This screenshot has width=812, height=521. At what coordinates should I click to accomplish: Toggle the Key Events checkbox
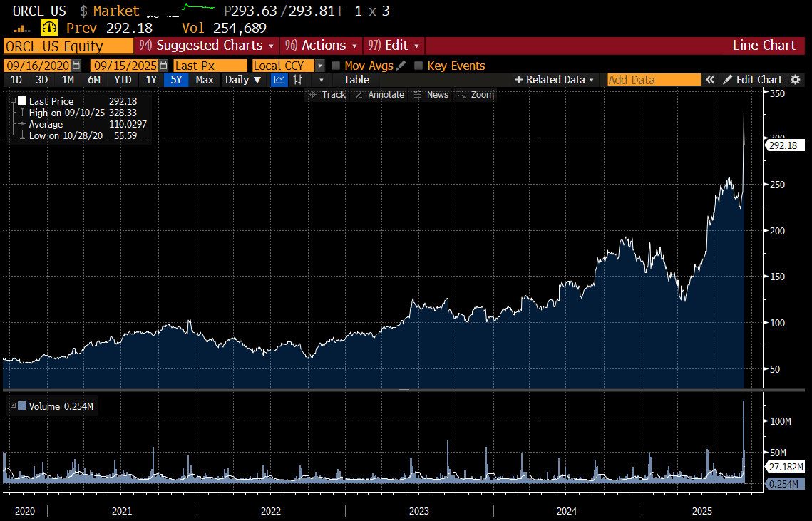coord(418,66)
